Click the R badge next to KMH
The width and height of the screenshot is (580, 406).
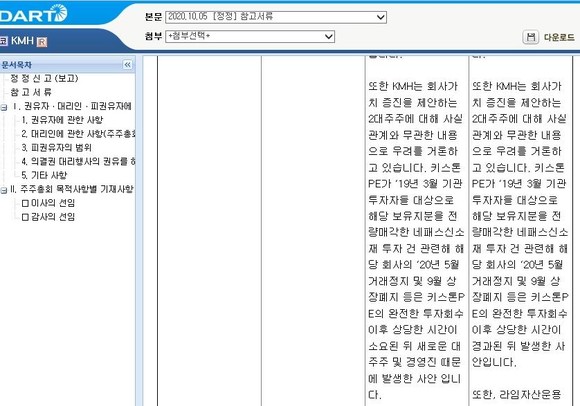[x=42, y=42]
